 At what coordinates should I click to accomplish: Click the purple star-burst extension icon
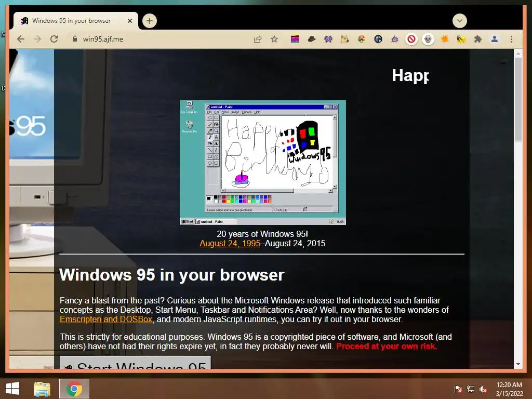pyautogui.click(x=395, y=39)
